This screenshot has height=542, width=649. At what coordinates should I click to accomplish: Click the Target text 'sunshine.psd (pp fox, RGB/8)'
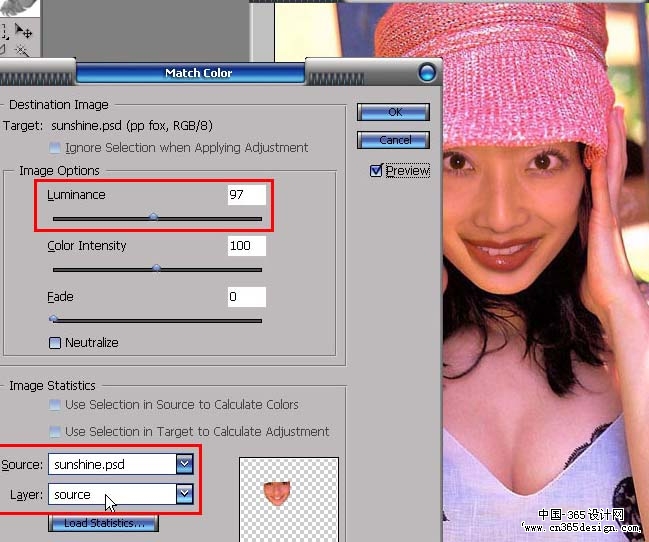coord(132,125)
